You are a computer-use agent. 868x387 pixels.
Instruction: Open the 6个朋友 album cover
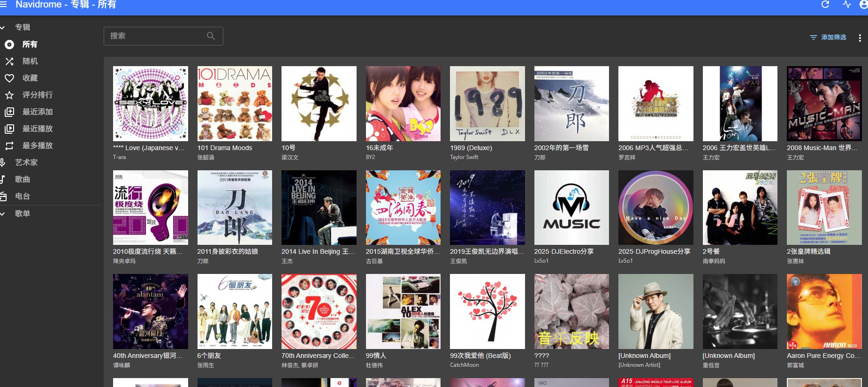coord(235,311)
